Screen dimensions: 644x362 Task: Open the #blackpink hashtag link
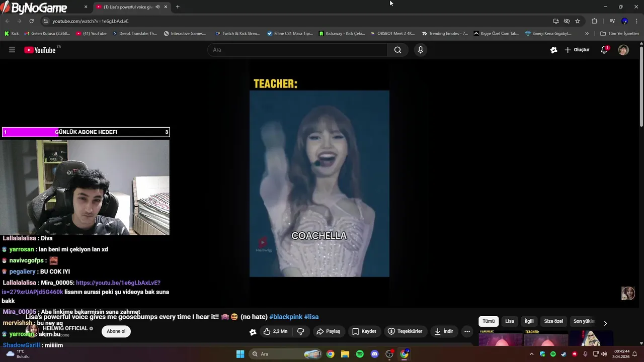click(x=286, y=317)
